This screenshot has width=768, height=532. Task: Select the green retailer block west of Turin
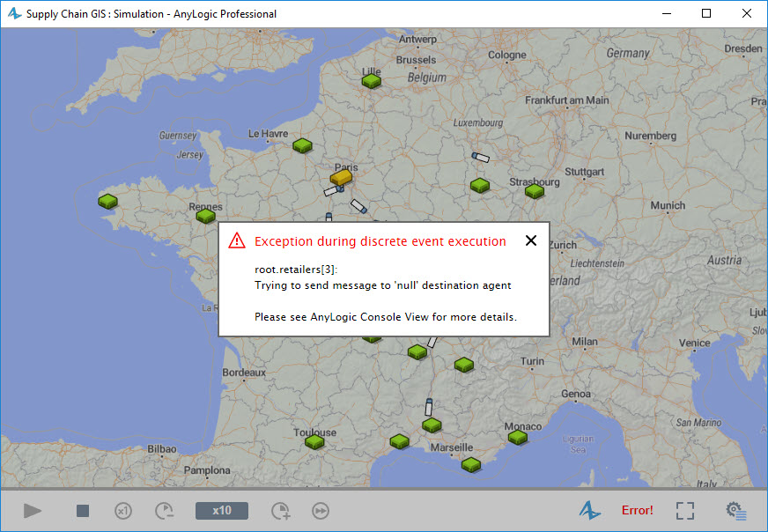pos(464,365)
